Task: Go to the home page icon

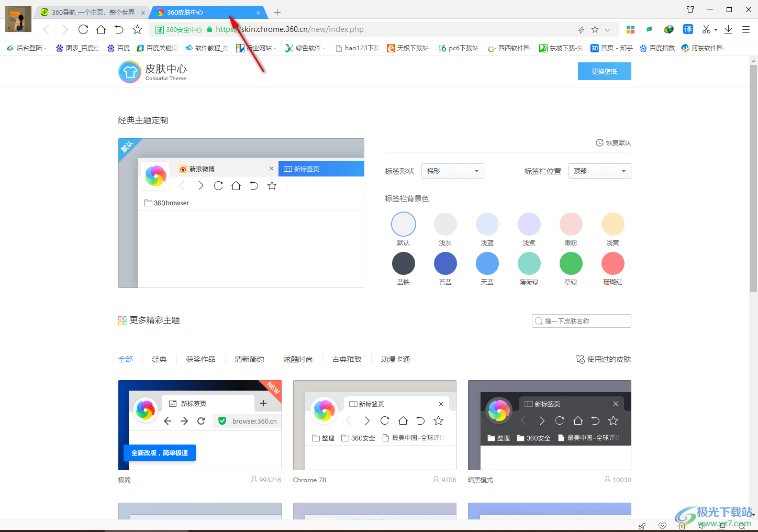Action: point(101,29)
